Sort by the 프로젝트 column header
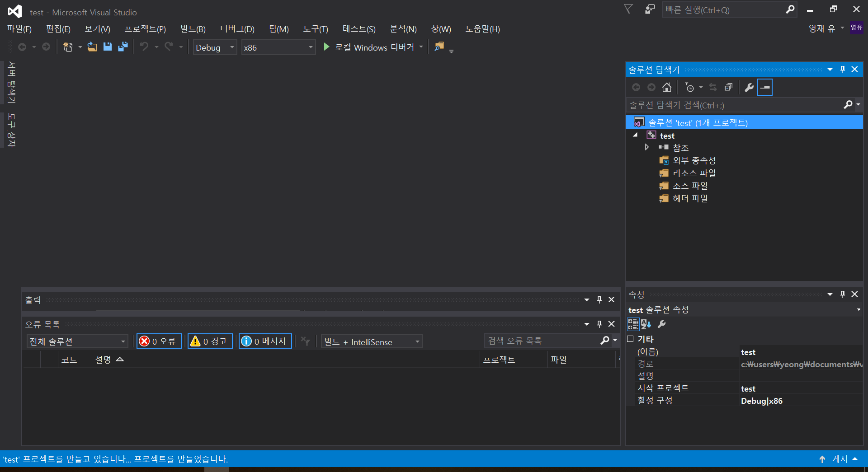Screen dimensions: 868x472 (513, 360)
